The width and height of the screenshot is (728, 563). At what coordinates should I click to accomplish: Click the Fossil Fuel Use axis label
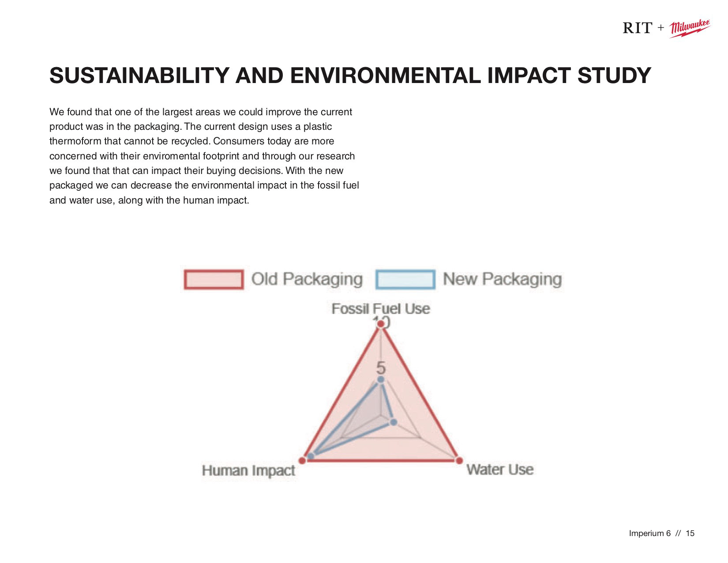(380, 308)
